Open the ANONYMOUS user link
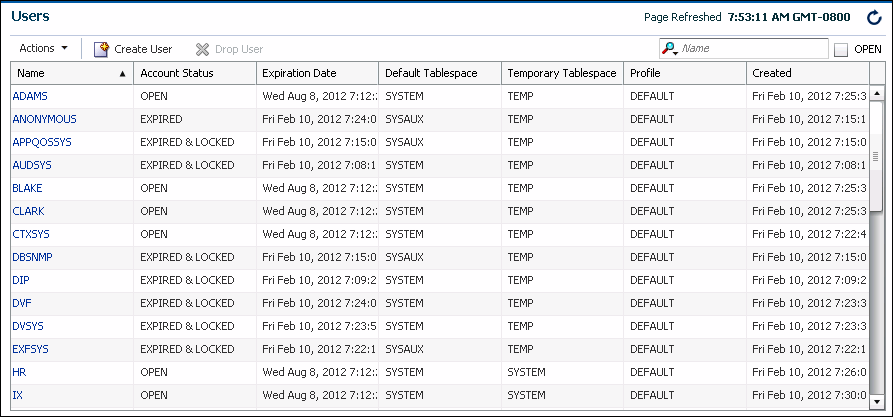 [x=44, y=119]
